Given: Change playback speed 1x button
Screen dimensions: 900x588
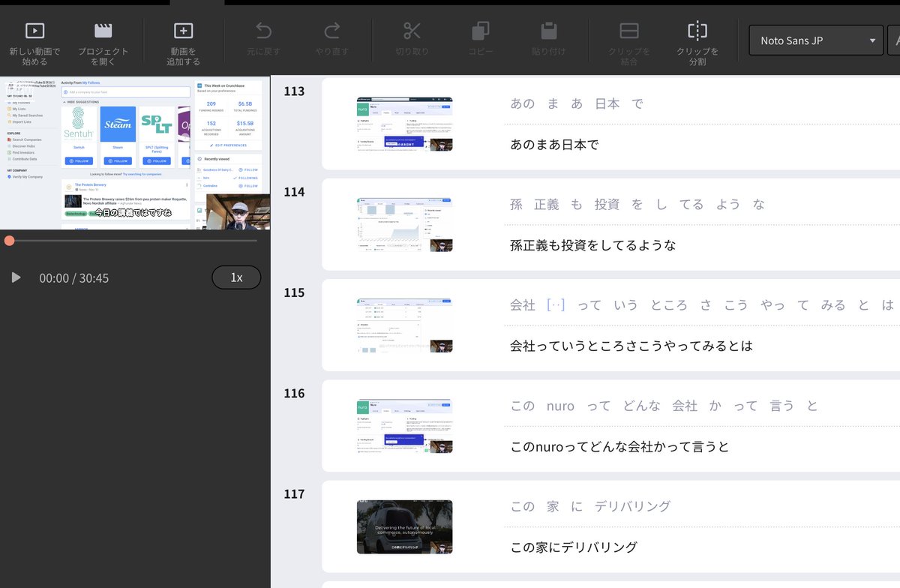Looking at the screenshot, I should [236, 277].
